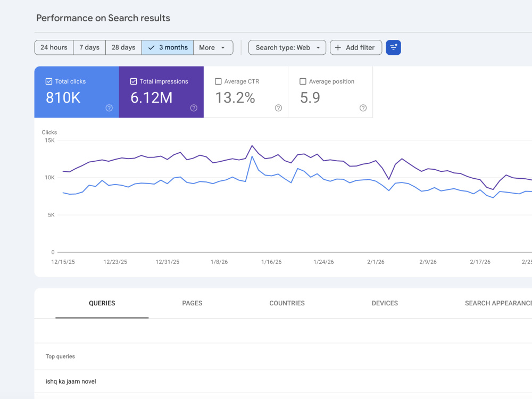Viewport: 532px width, 399px height.
Task: Uncheck the Total clicks checkbox
Action: (x=49, y=81)
